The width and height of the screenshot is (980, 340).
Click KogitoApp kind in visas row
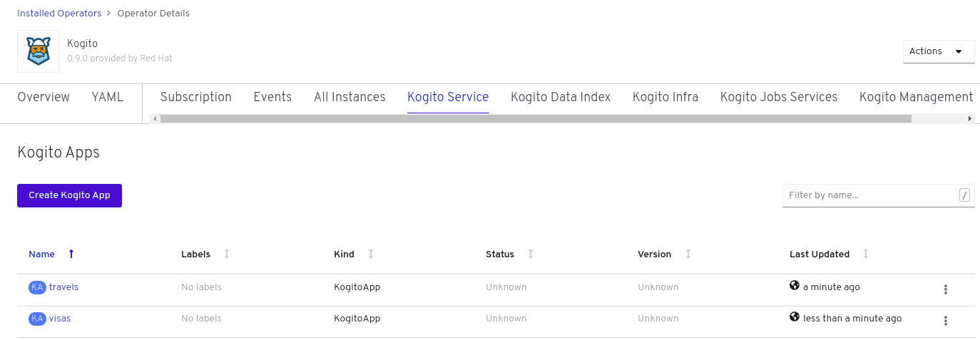pyautogui.click(x=357, y=319)
